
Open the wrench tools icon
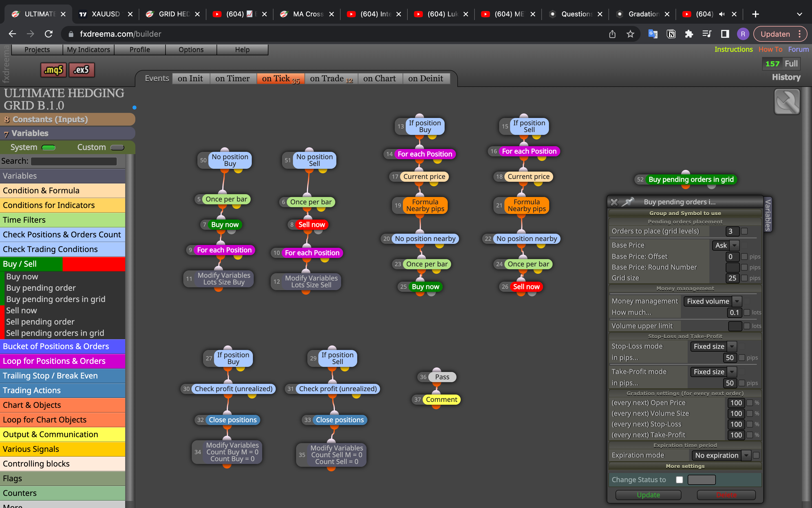pyautogui.click(x=787, y=102)
